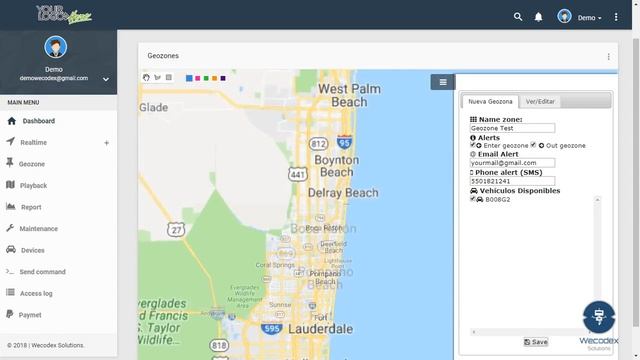
Task: Click the Send command terminal icon
Action: (x=10, y=271)
